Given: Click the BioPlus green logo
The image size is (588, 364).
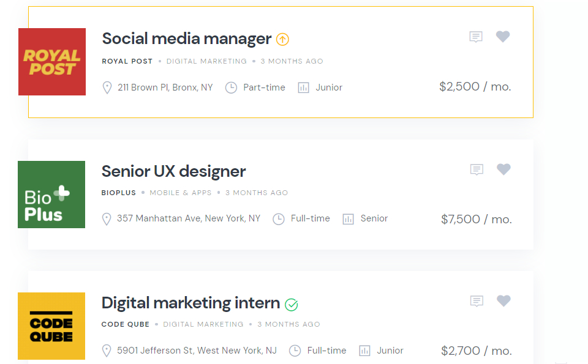Looking at the screenshot, I should click(x=51, y=195).
